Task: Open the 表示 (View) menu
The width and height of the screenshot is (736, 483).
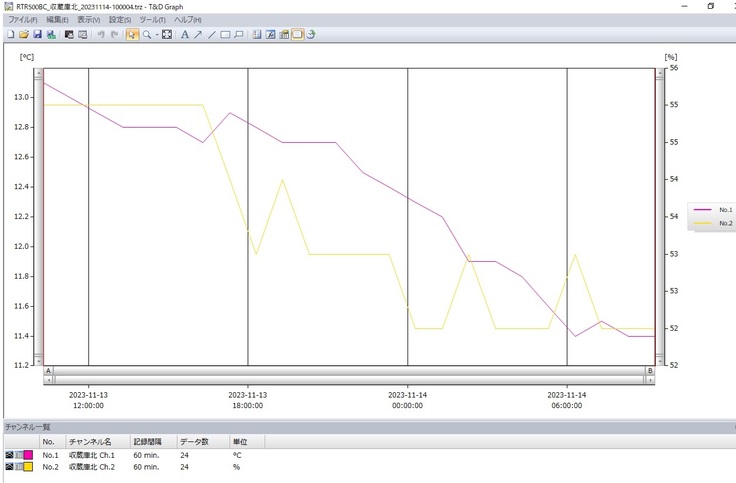Action: (89, 20)
